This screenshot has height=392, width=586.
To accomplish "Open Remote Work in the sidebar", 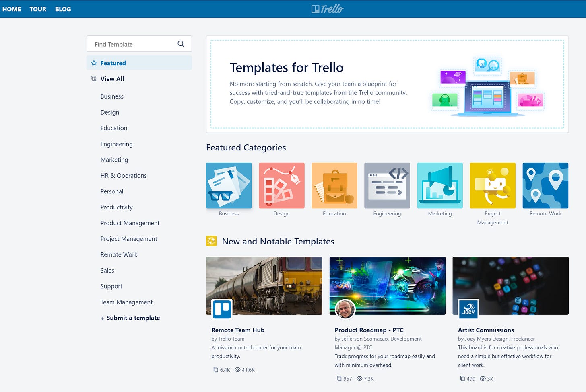I will point(119,254).
